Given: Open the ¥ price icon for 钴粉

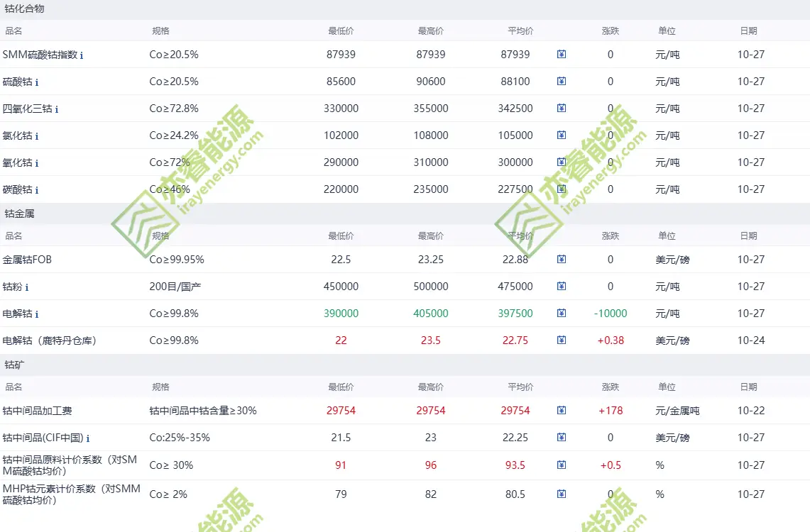Looking at the screenshot, I should 562,287.
